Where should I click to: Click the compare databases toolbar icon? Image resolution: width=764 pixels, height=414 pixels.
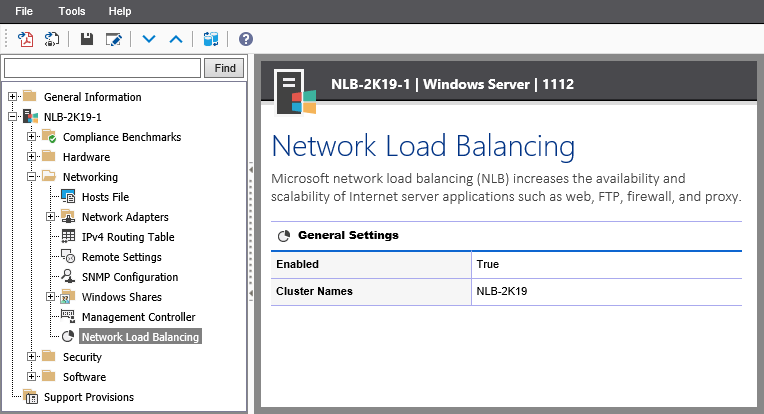(x=210, y=39)
